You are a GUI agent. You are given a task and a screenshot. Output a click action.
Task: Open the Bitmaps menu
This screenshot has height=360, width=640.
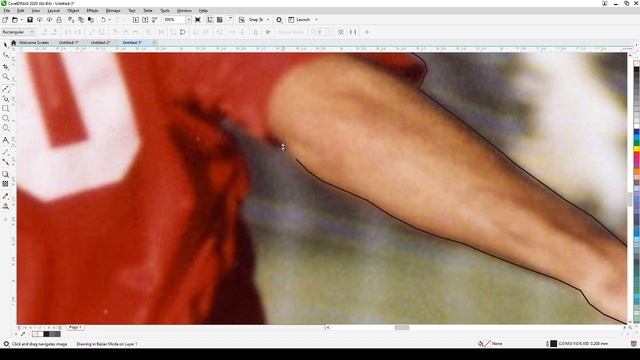tap(113, 11)
